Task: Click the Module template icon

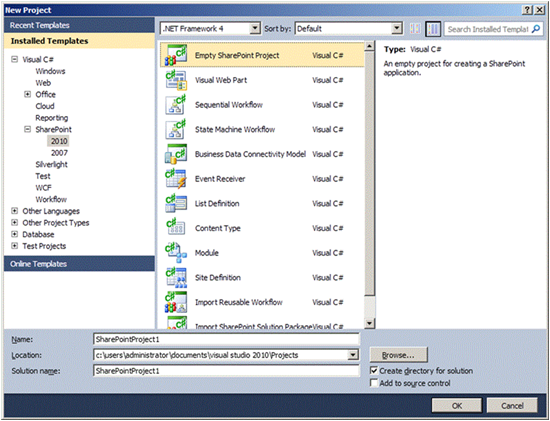Action: [x=176, y=253]
